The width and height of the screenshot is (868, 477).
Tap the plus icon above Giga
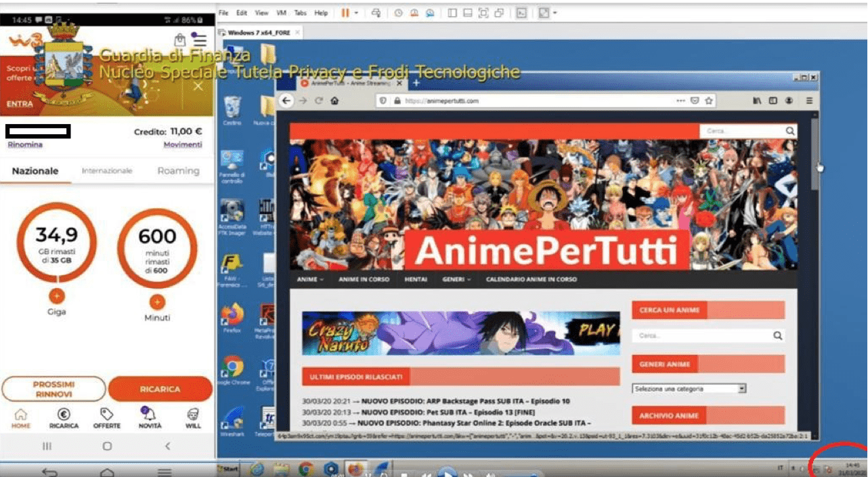coord(56,295)
